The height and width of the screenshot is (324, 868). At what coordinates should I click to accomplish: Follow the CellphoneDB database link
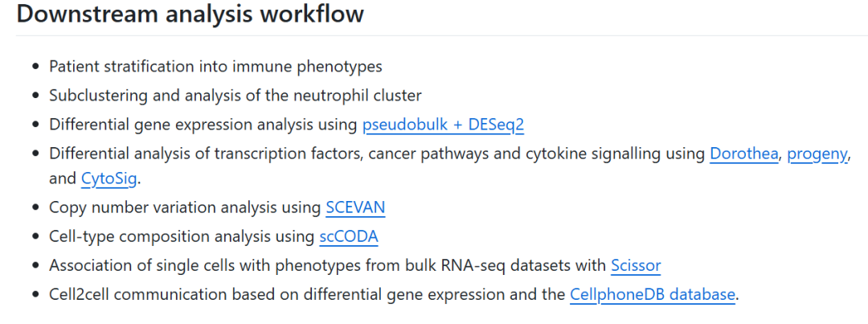click(x=653, y=294)
